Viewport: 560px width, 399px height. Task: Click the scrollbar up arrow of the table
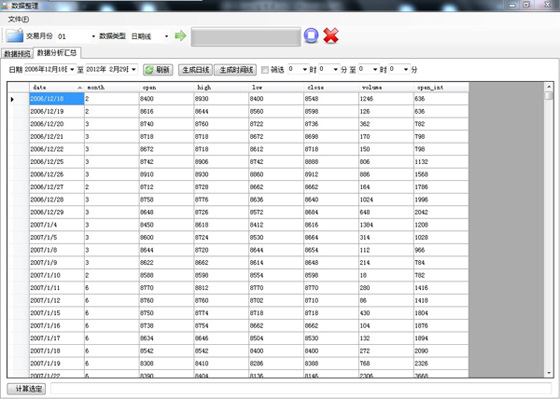coord(549,86)
